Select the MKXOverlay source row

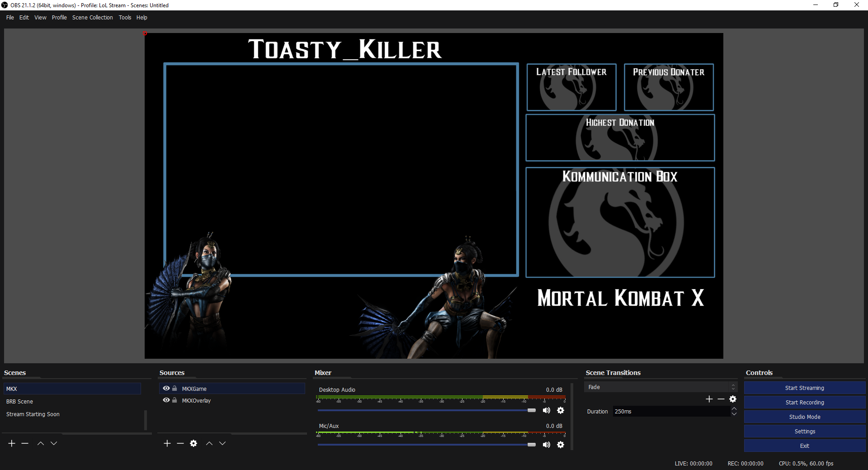232,400
